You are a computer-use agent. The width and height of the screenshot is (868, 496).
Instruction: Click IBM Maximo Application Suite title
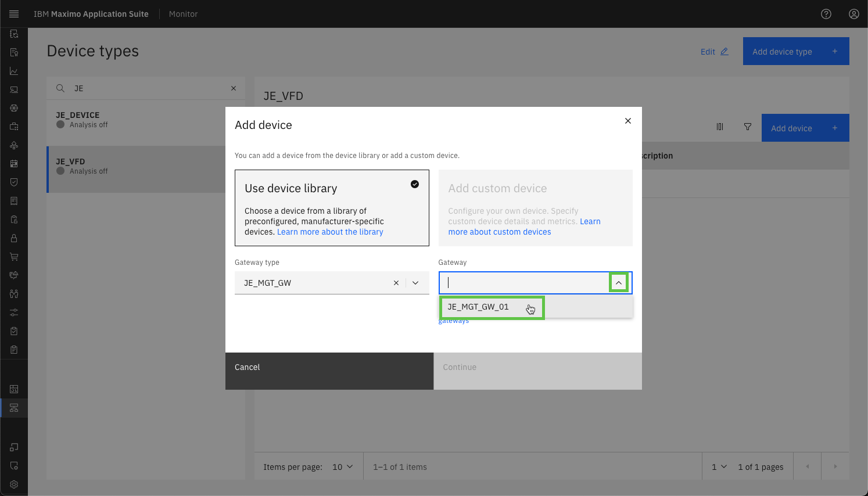pyautogui.click(x=91, y=14)
